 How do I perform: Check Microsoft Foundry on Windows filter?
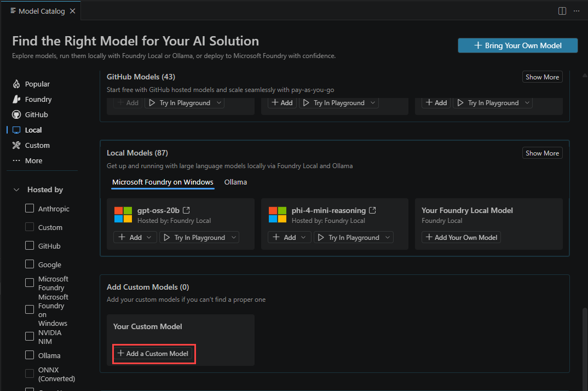tap(30, 309)
